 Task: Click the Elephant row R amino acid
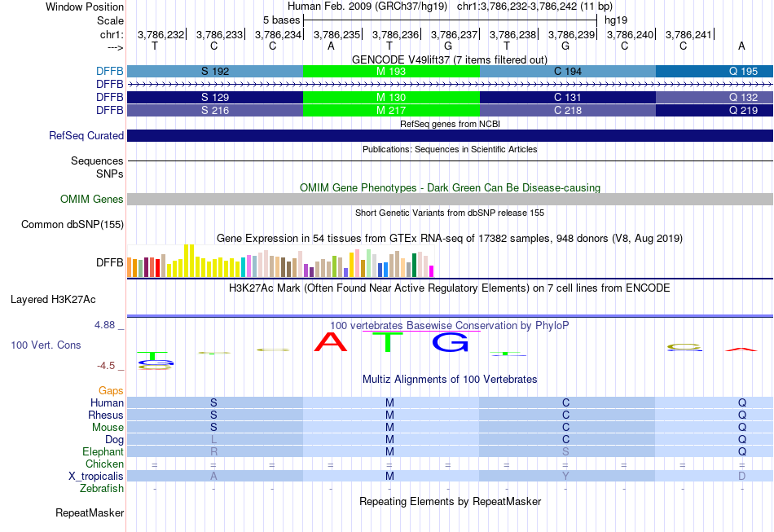point(213,452)
